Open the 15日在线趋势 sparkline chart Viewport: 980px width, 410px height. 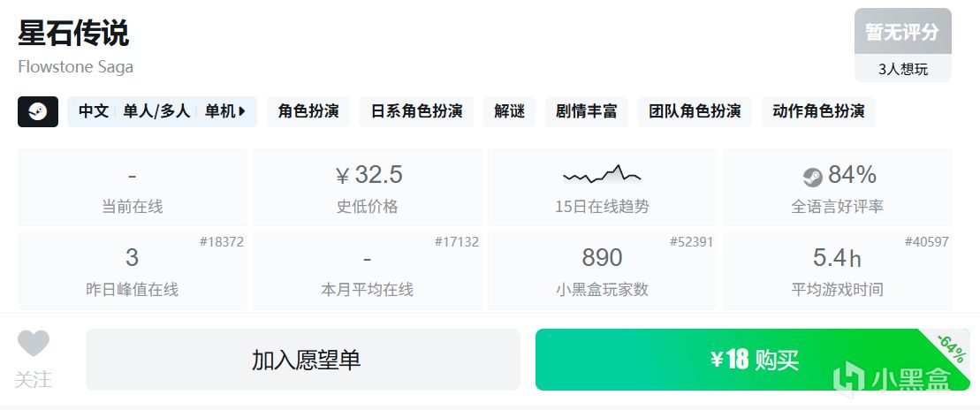click(602, 174)
